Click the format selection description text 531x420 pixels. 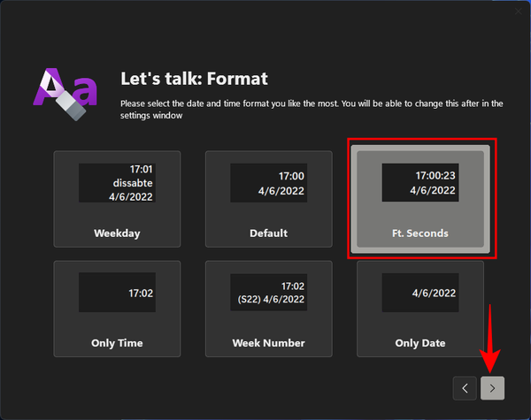pos(312,110)
